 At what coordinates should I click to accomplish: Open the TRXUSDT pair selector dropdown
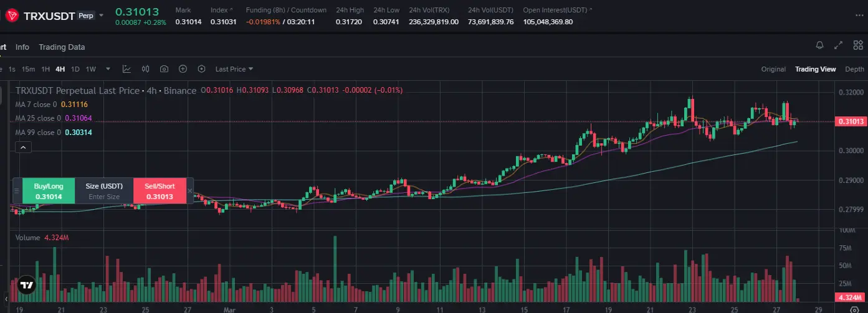102,16
